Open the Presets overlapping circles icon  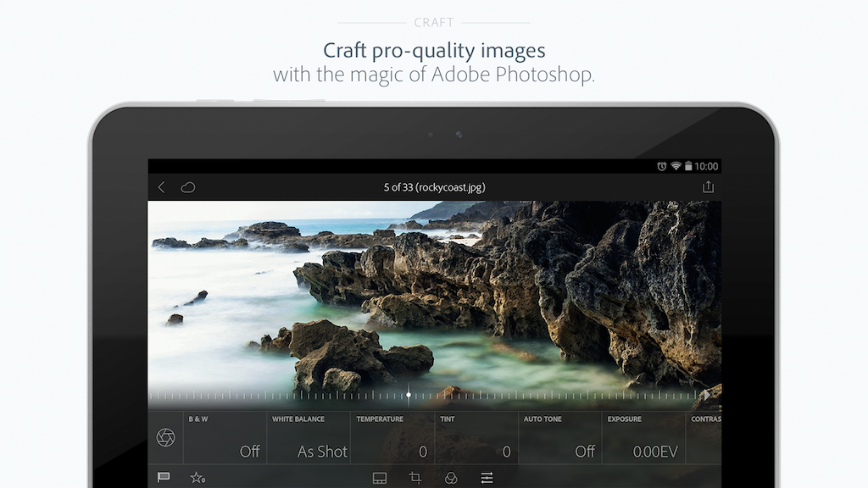pos(451,478)
